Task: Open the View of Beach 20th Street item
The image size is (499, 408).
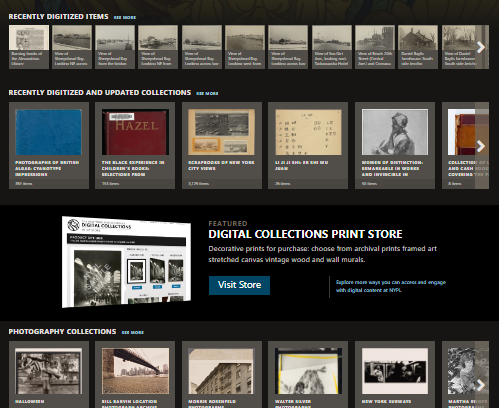Action: pyautogui.click(x=375, y=47)
